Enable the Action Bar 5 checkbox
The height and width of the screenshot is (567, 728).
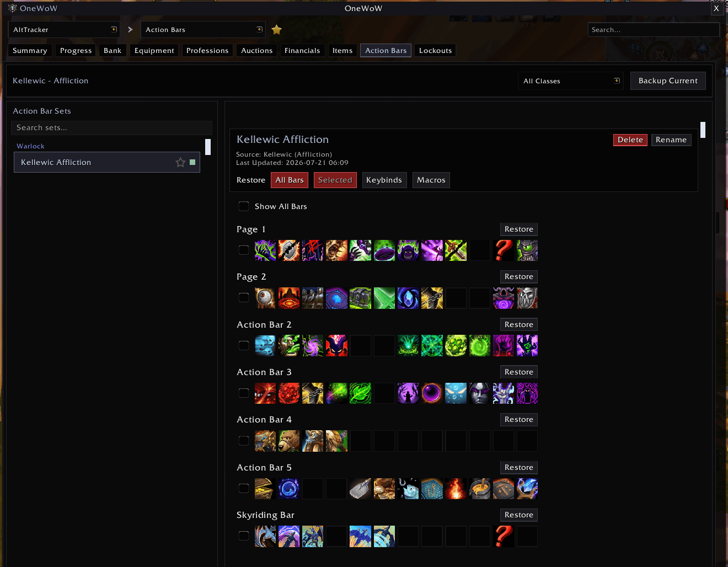(244, 489)
